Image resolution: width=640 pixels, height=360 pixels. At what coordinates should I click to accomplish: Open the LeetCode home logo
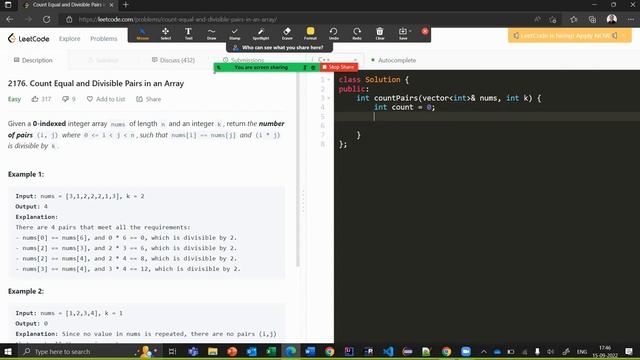pyautogui.click(x=29, y=38)
